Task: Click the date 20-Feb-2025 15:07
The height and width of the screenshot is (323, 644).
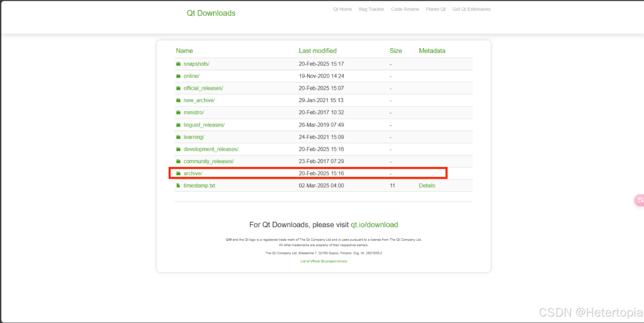Action: tap(321, 88)
